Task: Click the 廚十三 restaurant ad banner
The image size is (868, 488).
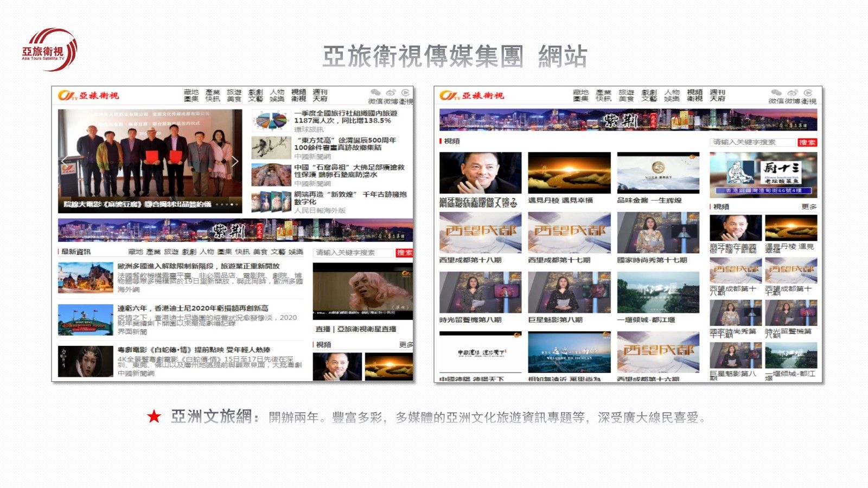Action: coord(763,175)
